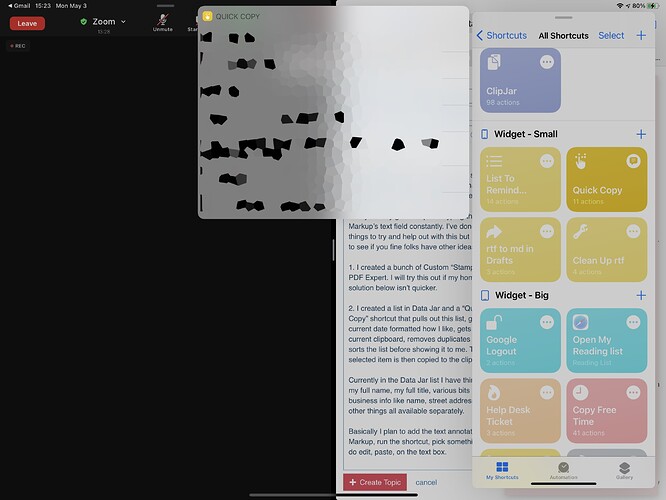Open Help Desk Ticket more options
This screenshot has height=500, width=666.
tap(547, 393)
